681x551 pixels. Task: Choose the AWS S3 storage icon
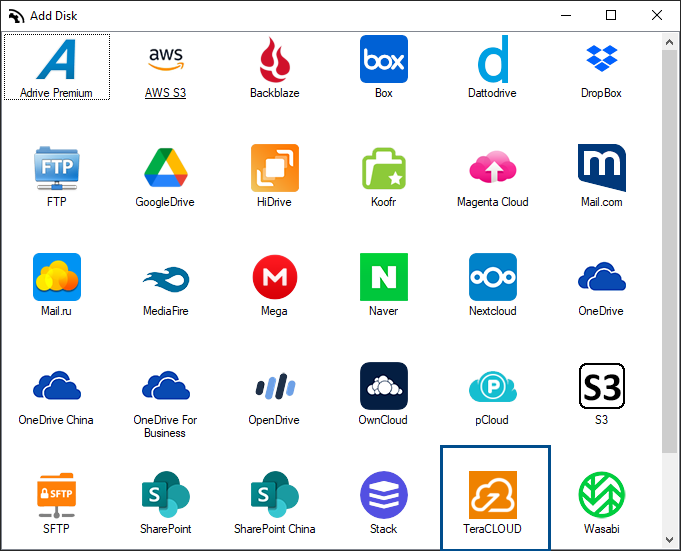165,59
